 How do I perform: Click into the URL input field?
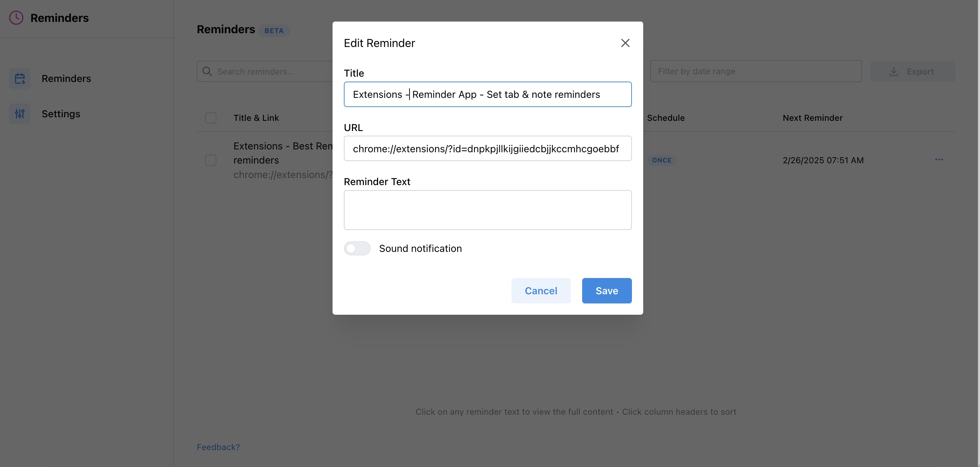pos(487,148)
